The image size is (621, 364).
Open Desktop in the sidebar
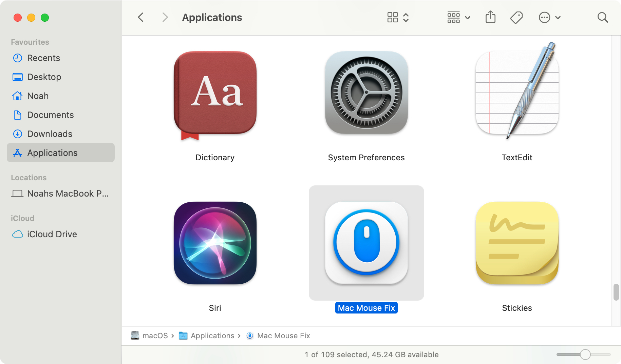click(x=61, y=77)
